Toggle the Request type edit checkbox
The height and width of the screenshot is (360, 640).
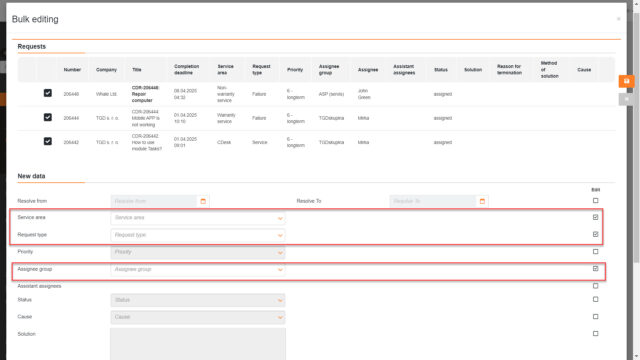pos(596,234)
